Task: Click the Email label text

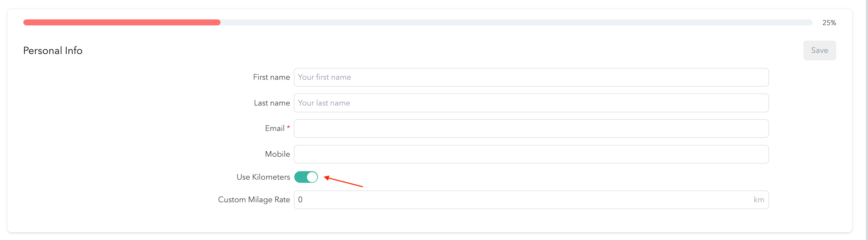Action: click(275, 128)
